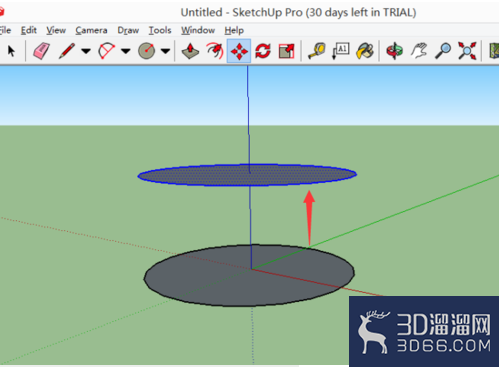Select the Scale tool
Viewport: 499px width, 367px height.
(287, 51)
